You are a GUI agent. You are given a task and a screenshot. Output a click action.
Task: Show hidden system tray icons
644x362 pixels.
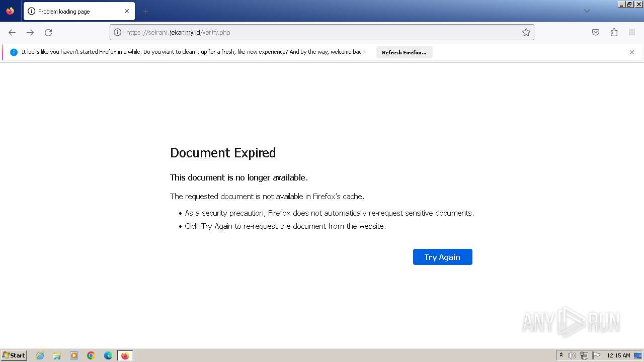coord(561,355)
